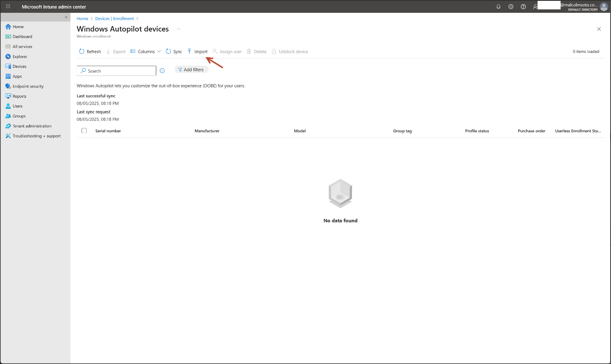Screen dimensions: 611x364
Task: Click the notifications bell icon
Action: (498, 7)
